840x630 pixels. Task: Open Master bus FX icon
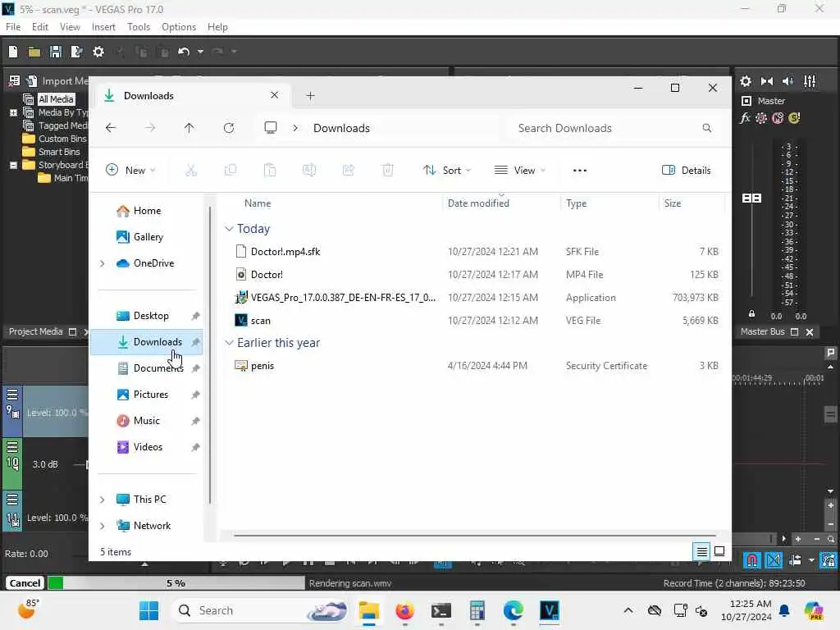(x=745, y=118)
